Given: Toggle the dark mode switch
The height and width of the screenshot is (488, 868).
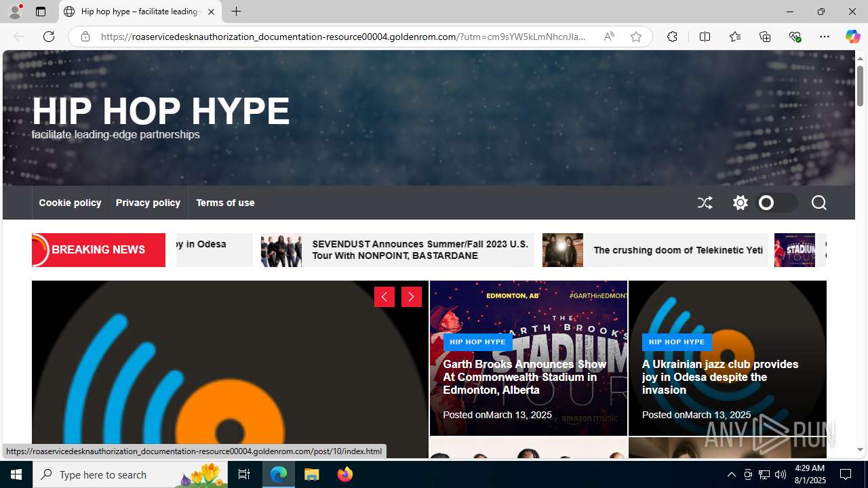Looking at the screenshot, I should (776, 203).
